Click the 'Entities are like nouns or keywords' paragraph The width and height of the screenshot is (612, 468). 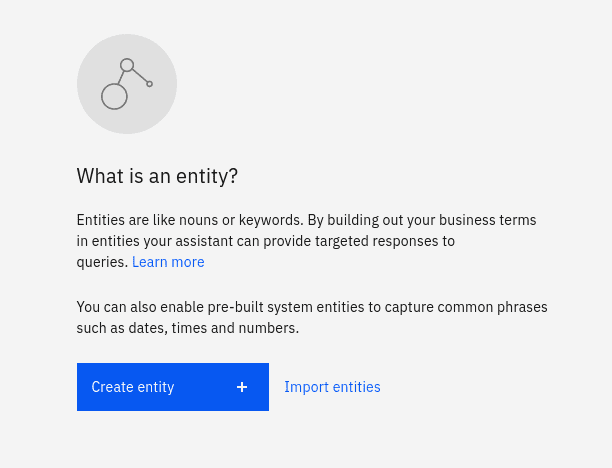pos(306,241)
